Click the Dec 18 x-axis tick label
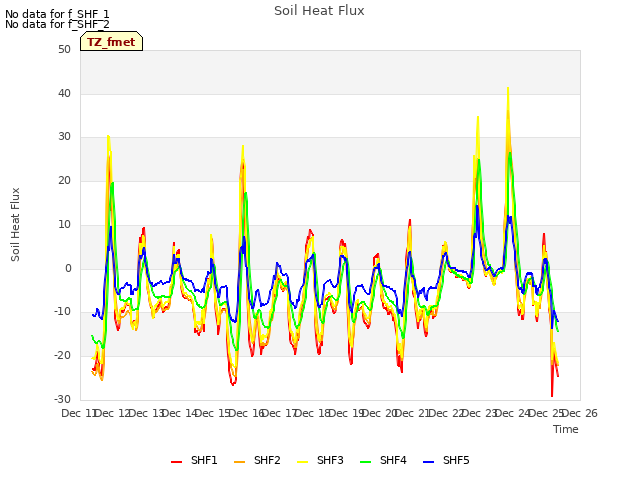 pos(313,413)
